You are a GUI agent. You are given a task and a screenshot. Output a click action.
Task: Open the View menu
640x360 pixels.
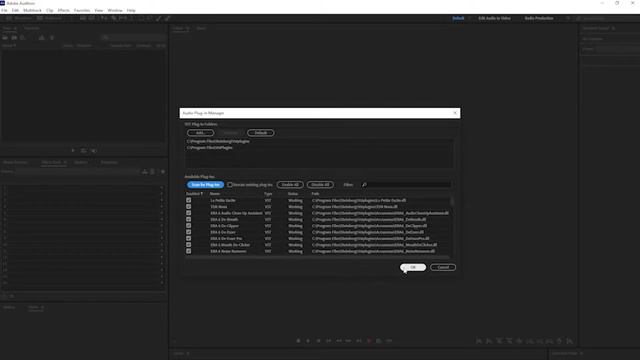point(99,10)
